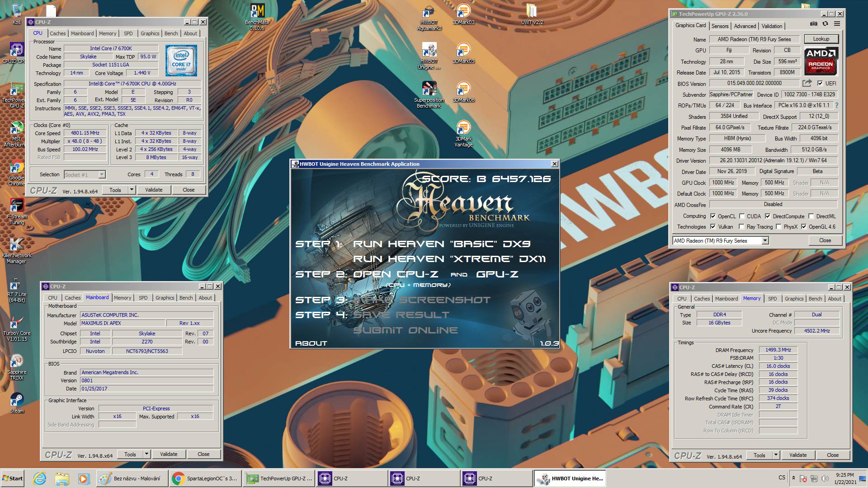Toggle OpenGL 4.6 checkbox in GPU-Z

804,226
